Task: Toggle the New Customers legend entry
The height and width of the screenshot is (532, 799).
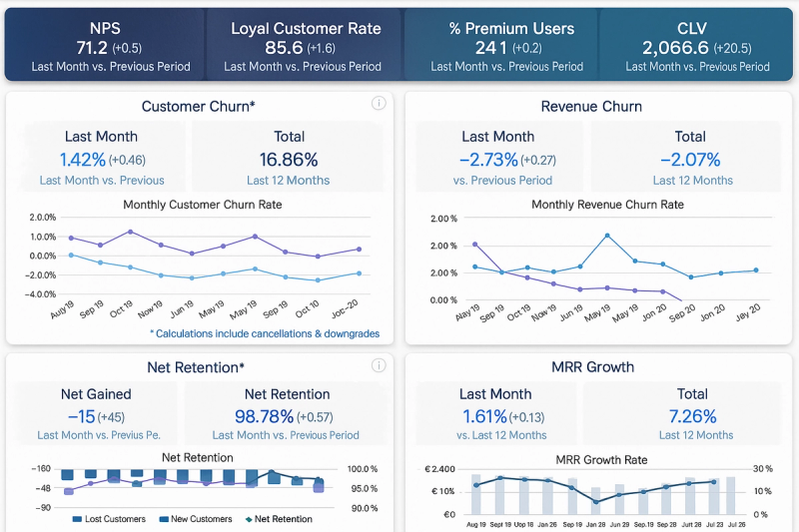Action: [196, 519]
